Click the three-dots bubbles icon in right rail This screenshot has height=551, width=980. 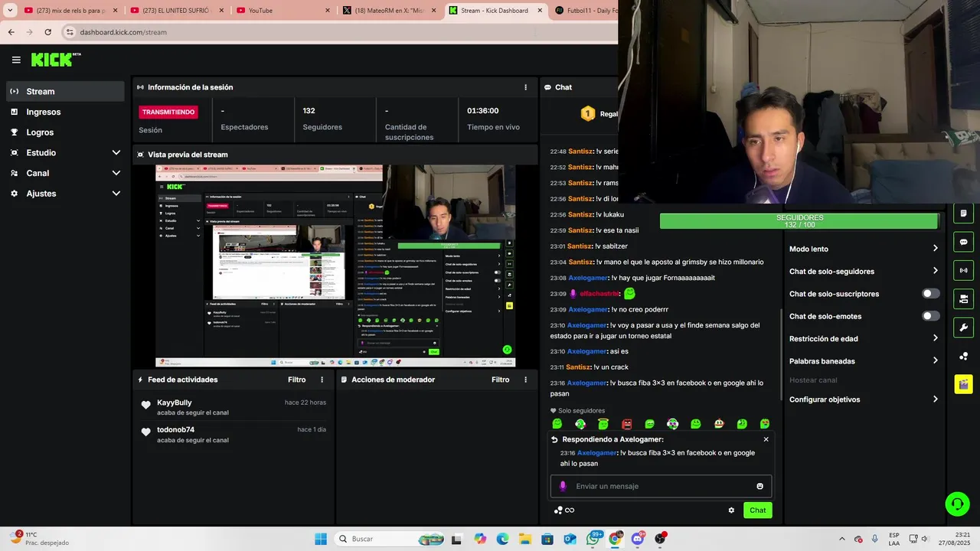coord(963,357)
